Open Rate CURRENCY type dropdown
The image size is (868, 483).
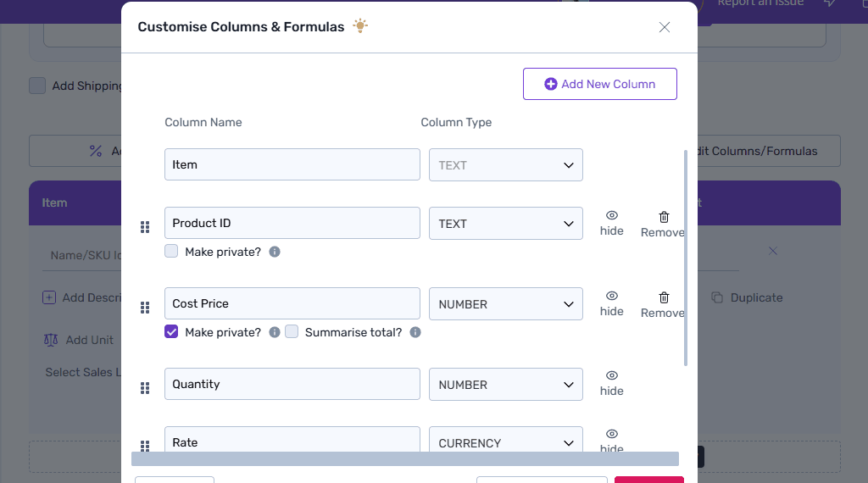[x=505, y=442]
